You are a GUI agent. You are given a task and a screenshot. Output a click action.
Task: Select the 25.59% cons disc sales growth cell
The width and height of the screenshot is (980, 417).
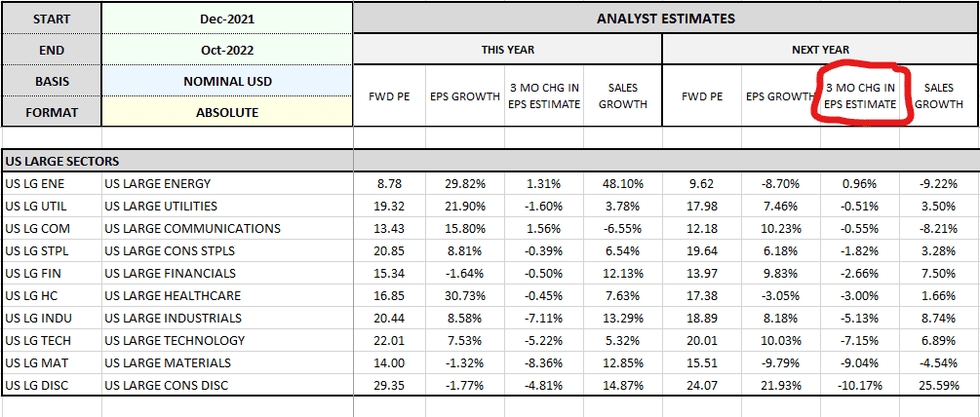[939, 385]
